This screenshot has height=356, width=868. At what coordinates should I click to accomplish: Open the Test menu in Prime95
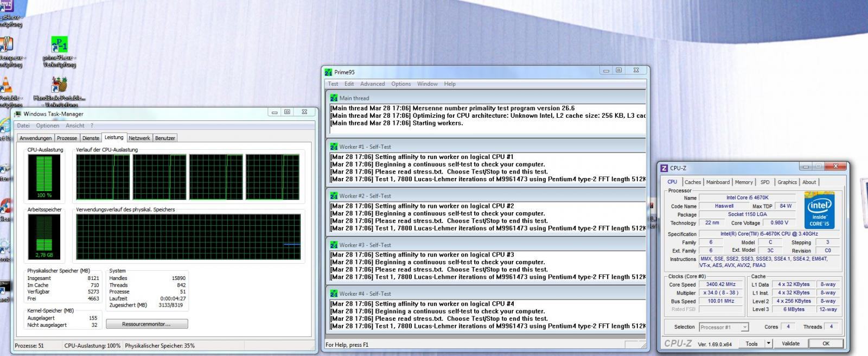[333, 84]
